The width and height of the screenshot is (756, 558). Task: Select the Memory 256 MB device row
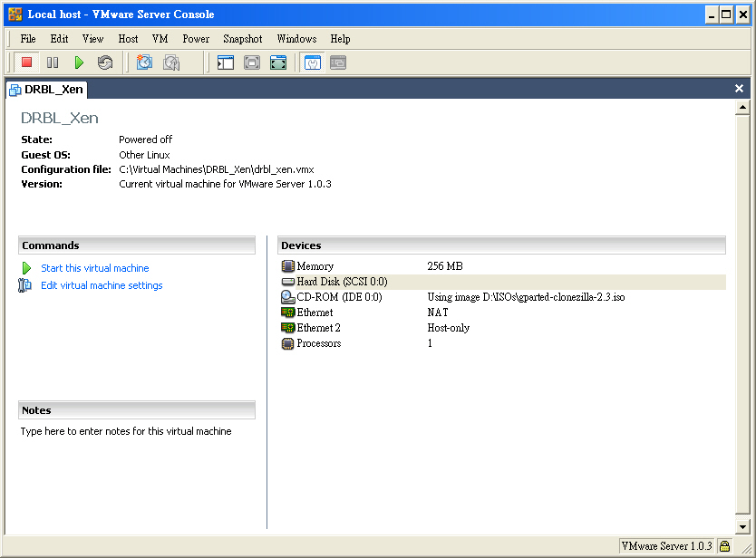(x=501, y=266)
